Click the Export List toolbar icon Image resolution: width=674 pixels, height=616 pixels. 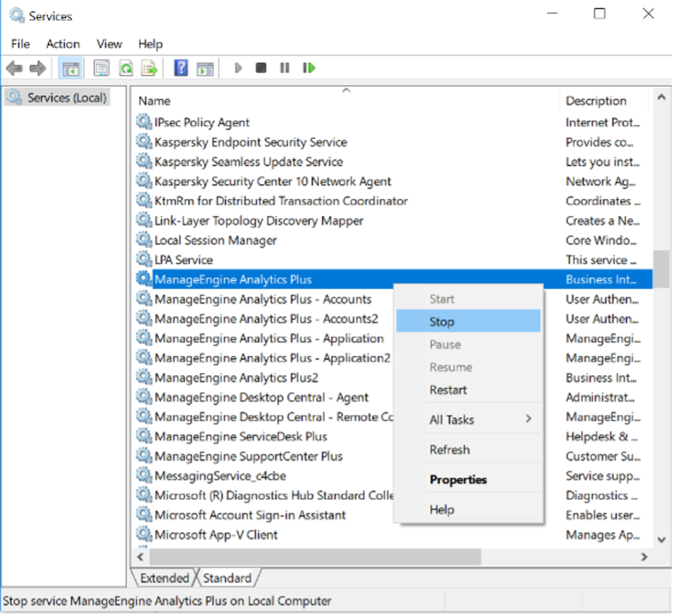click(149, 68)
